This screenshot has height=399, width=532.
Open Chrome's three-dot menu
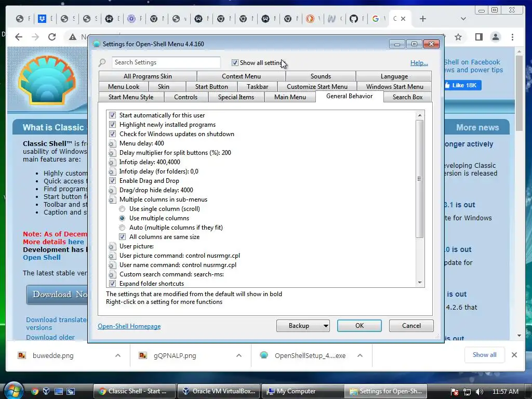click(512, 37)
